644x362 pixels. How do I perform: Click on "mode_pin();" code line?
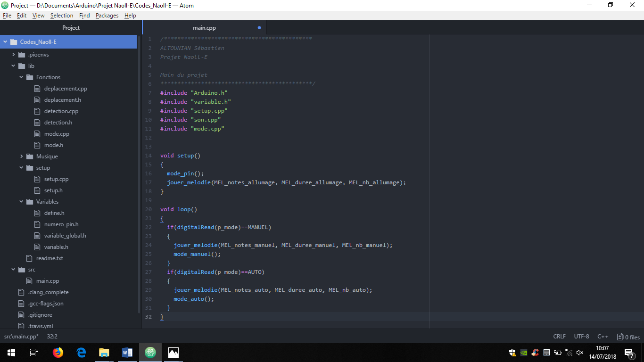185,173
